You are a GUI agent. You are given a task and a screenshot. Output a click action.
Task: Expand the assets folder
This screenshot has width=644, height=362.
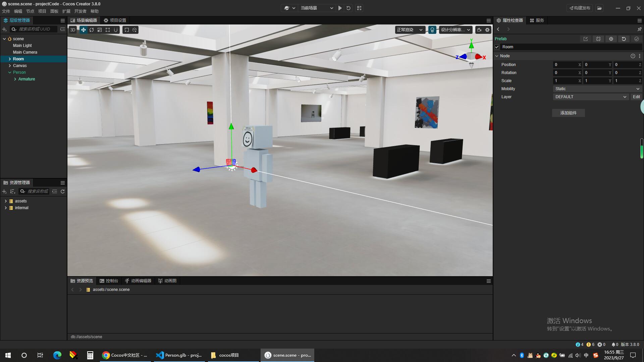click(6, 201)
